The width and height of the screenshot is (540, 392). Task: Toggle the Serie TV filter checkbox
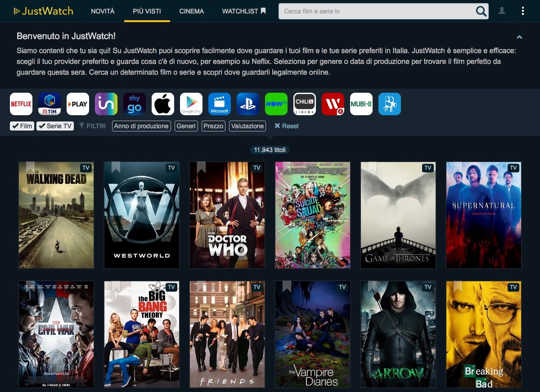coord(55,126)
